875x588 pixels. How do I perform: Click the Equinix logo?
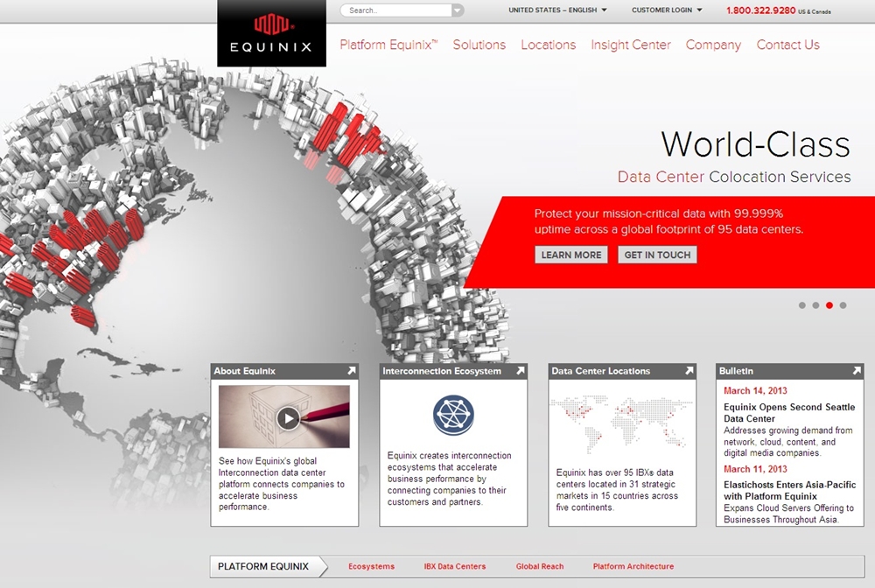271,33
